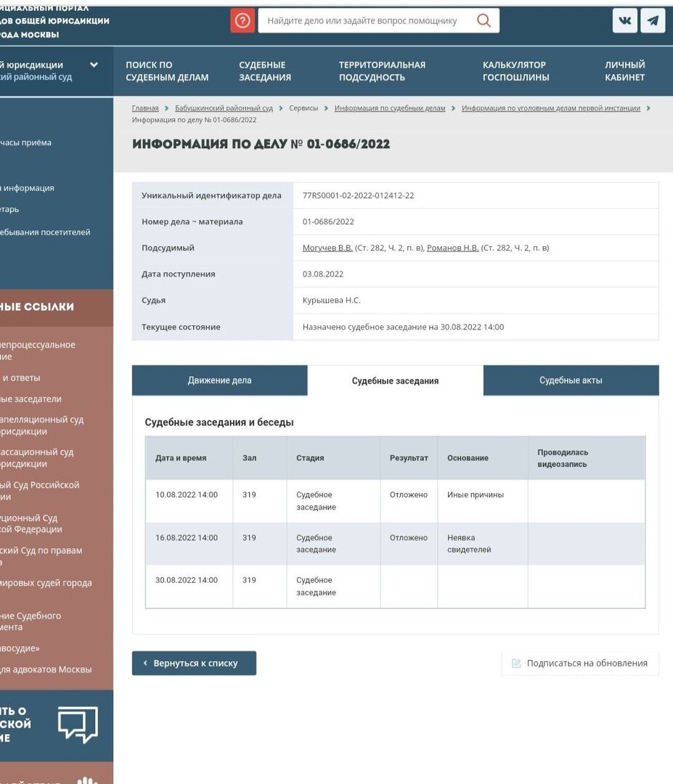Open мировых судей города sidebar link

pos(46,583)
